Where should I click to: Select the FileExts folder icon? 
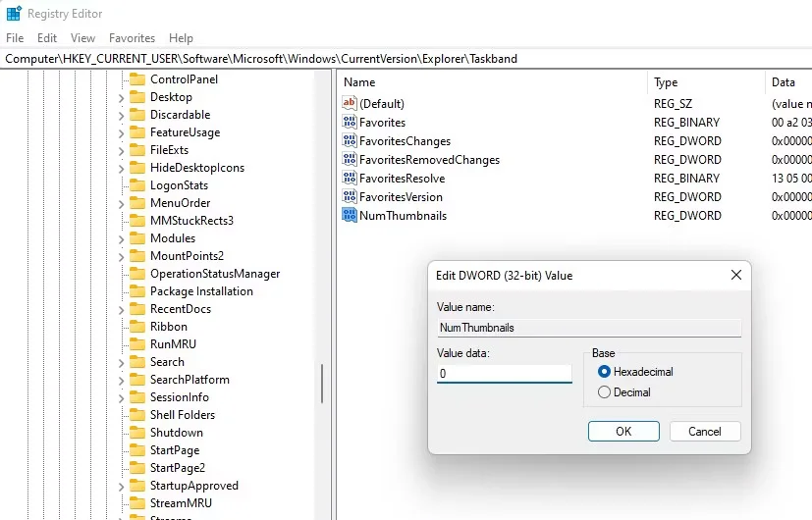(x=137, y=149)
